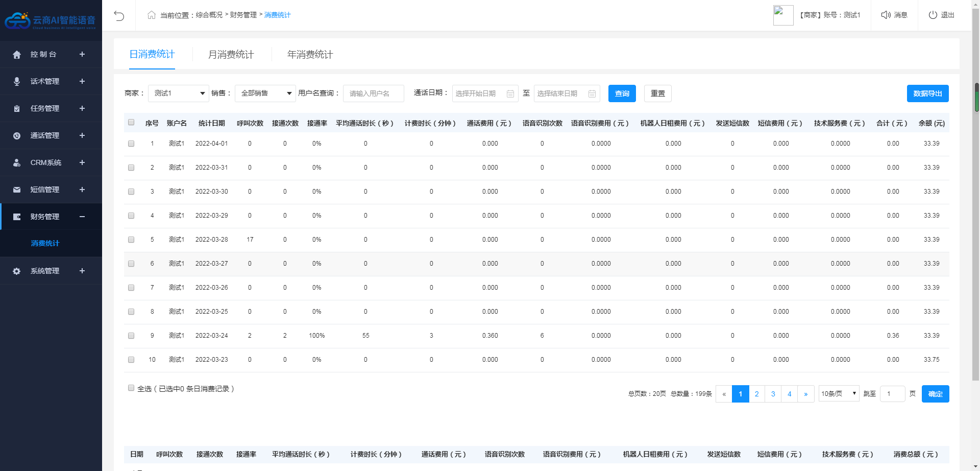This screenshot has height=471, width=980.
Task: Click the back arrow icon in header
Action: click(119, 16)
